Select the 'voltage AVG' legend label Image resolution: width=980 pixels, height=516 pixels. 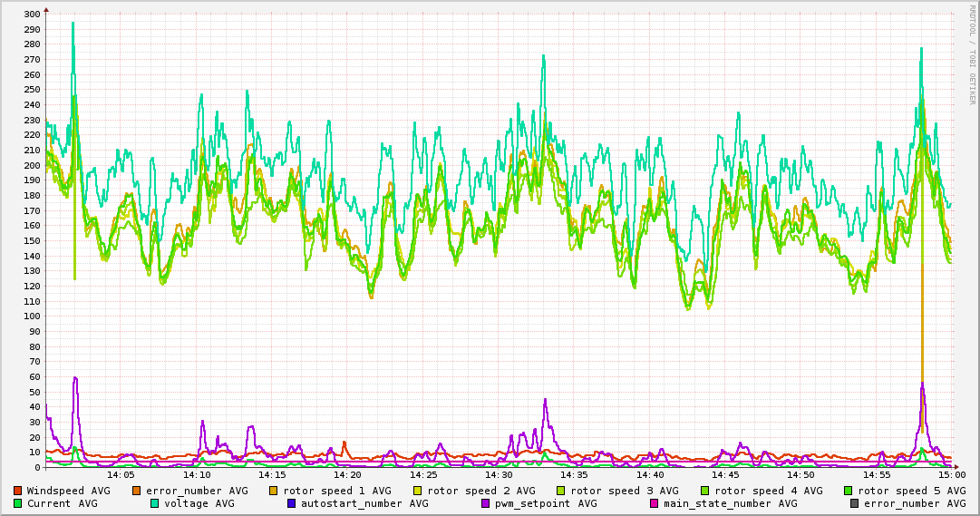coord(199,503)
